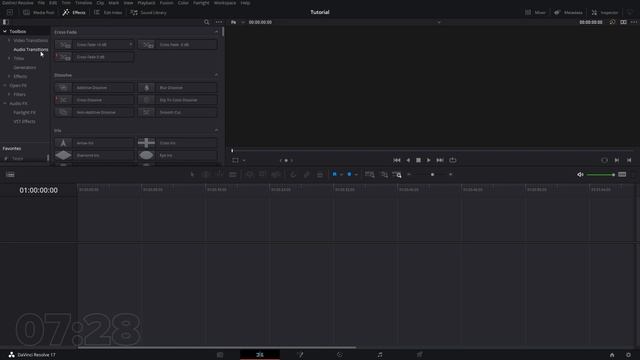Open the Workspace menu
Image resolution: width=640 pixels, height=360 pixels.
pyautogui.click(x=225, y=3)
